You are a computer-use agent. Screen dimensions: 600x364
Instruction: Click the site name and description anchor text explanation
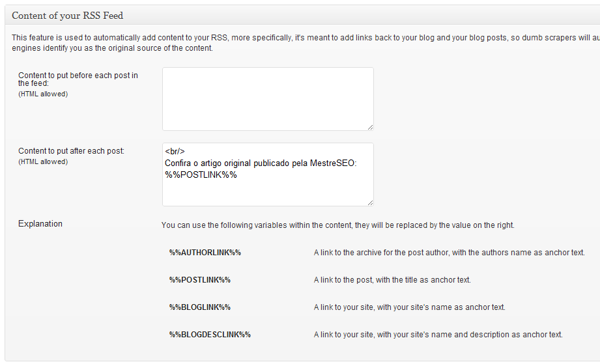point(438,335)
